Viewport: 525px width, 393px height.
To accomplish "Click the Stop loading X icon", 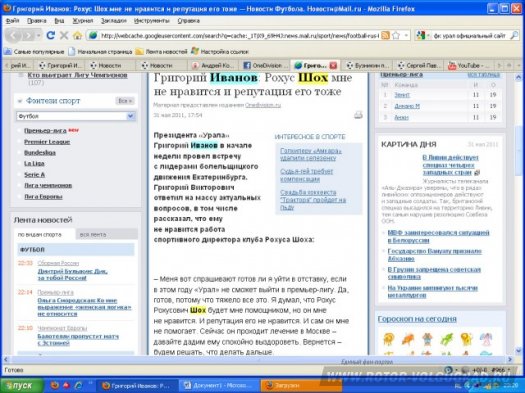I will pos(64,35).
